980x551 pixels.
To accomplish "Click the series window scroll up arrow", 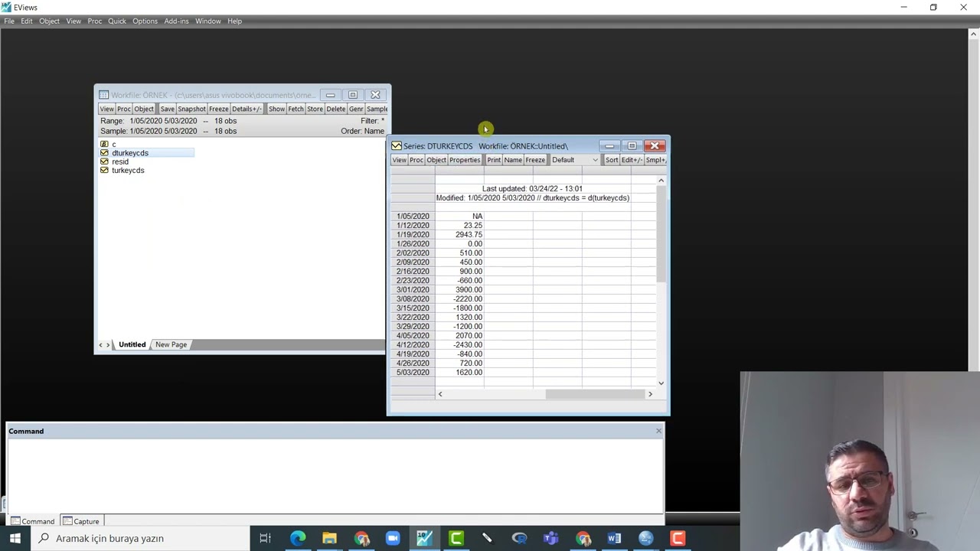I will tap(661, 181).
